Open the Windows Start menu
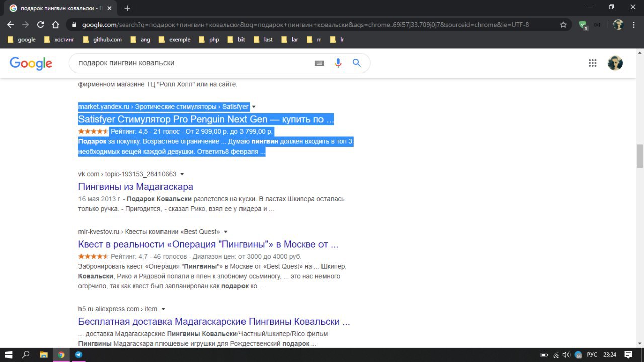 tap(9, 354)
